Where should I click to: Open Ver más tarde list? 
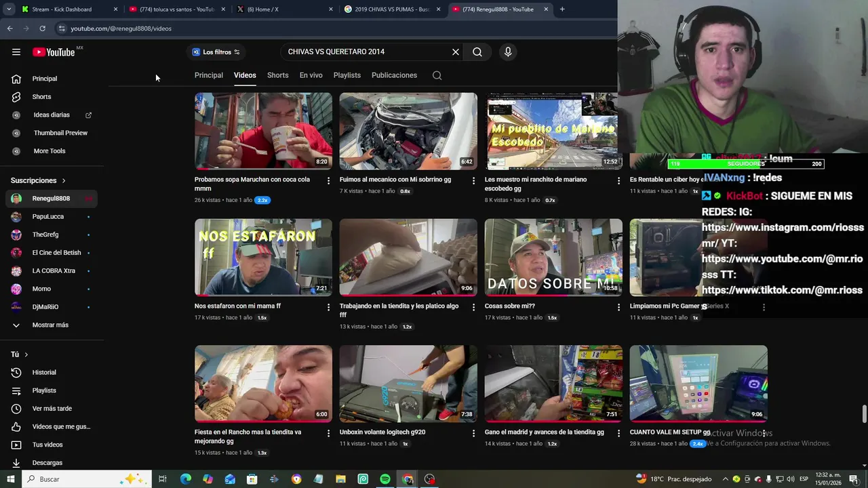pyautogui.click(x=52, y=409)
